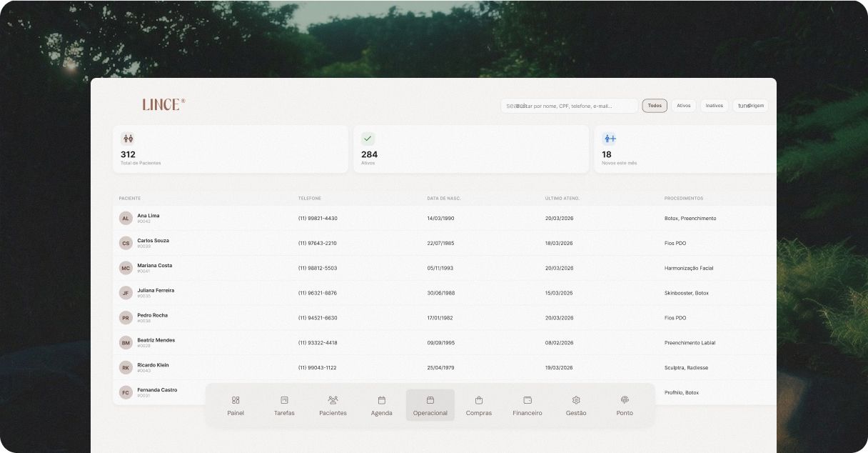Open Ponto fingerprint icon

[625, 401]
